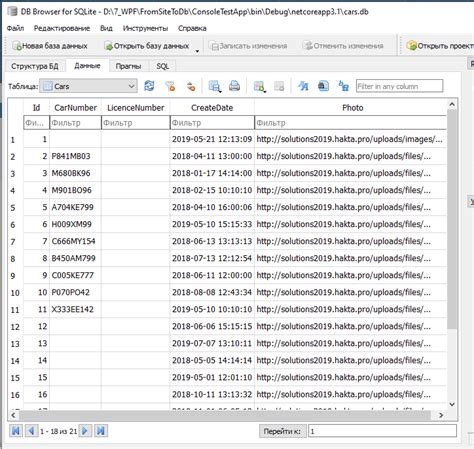Click the page-with-dark-square toolbar icon
This screenshot has height=449, width=474.
pos(323,86)
